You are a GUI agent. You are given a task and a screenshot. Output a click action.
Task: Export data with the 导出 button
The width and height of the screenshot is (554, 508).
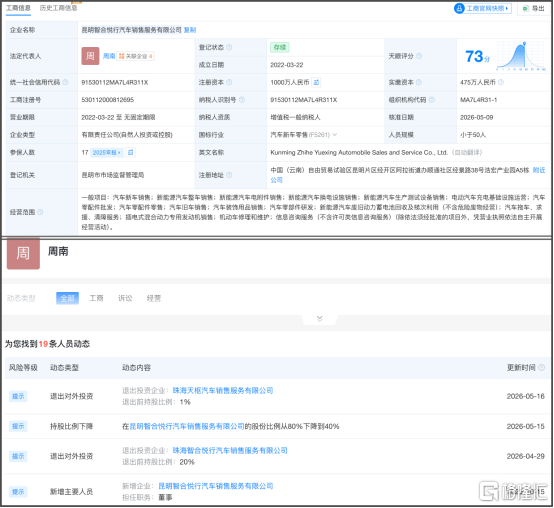(534, 8)
